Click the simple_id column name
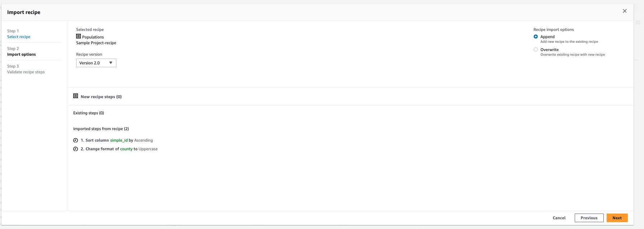Viewport: 644px width, 229px height. click(119, 140)
